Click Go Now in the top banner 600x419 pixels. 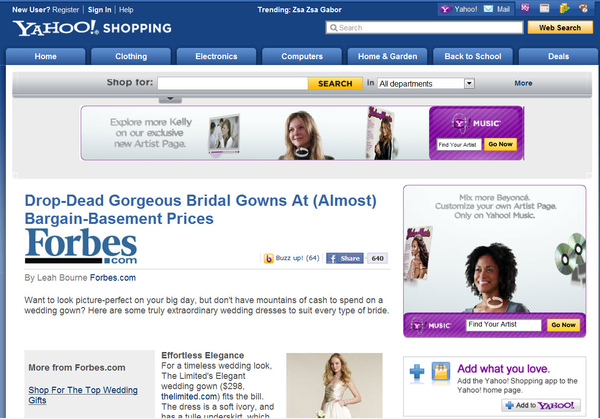click(500, 144)
